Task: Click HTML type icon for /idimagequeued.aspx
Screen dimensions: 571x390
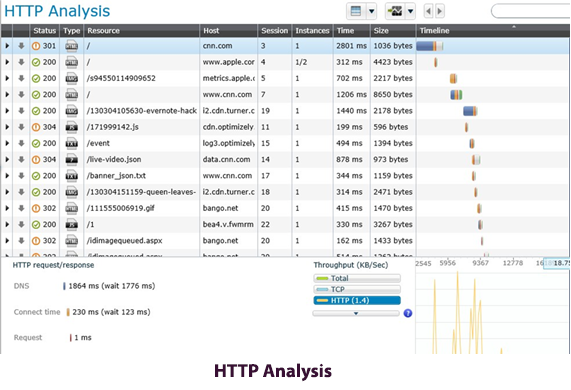Action: click(71, 241)
